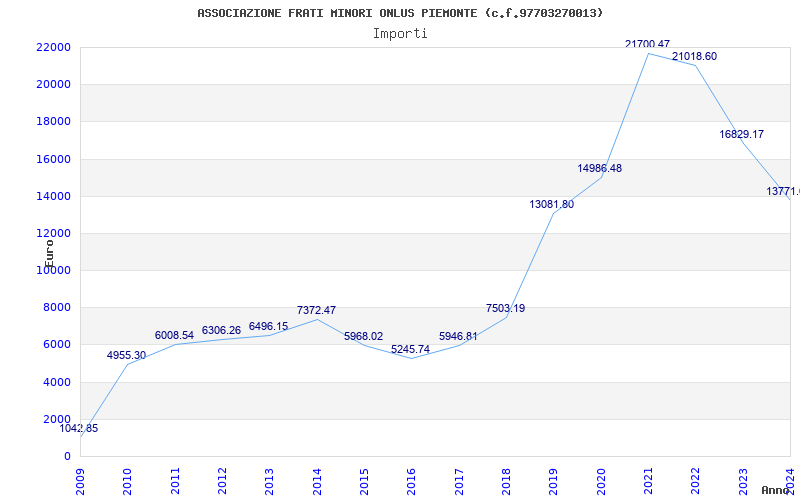Click the Importi subtitle
Viewport: 800px width, 500px height.
400,34
